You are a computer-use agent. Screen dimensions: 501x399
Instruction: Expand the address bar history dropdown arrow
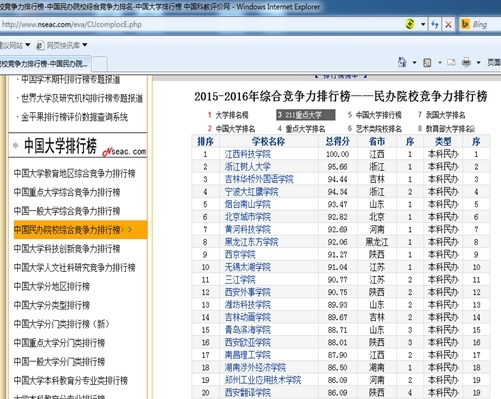[x=423, y=24]
